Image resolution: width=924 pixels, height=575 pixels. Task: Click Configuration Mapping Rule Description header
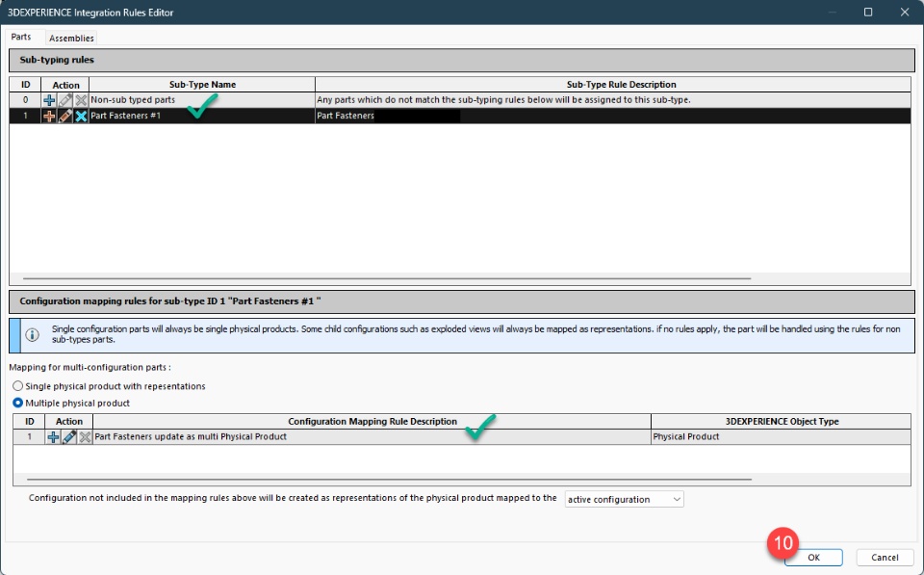(372, 421)
